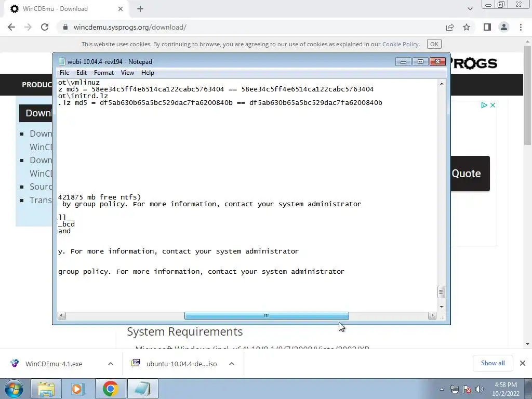Expand the tab search chevron
Screen dimensions: 532x399
click(x=470, y=9)
